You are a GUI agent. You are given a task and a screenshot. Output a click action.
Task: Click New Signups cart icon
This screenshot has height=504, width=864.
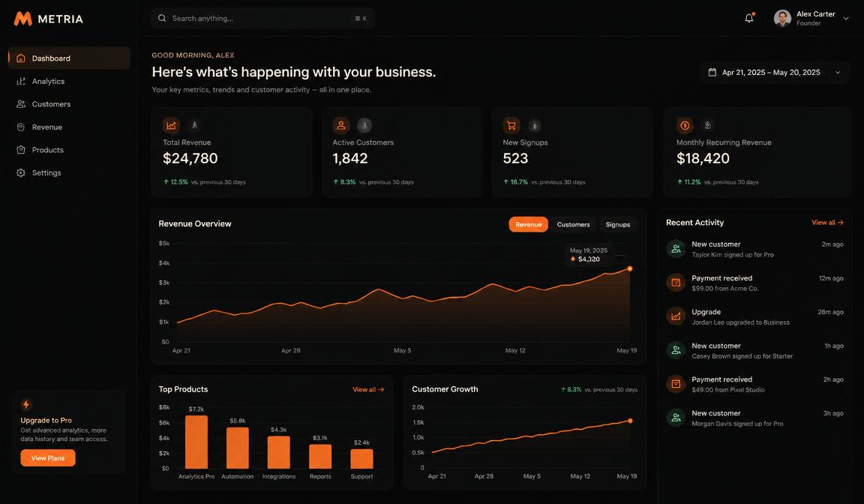pos(511,125)
